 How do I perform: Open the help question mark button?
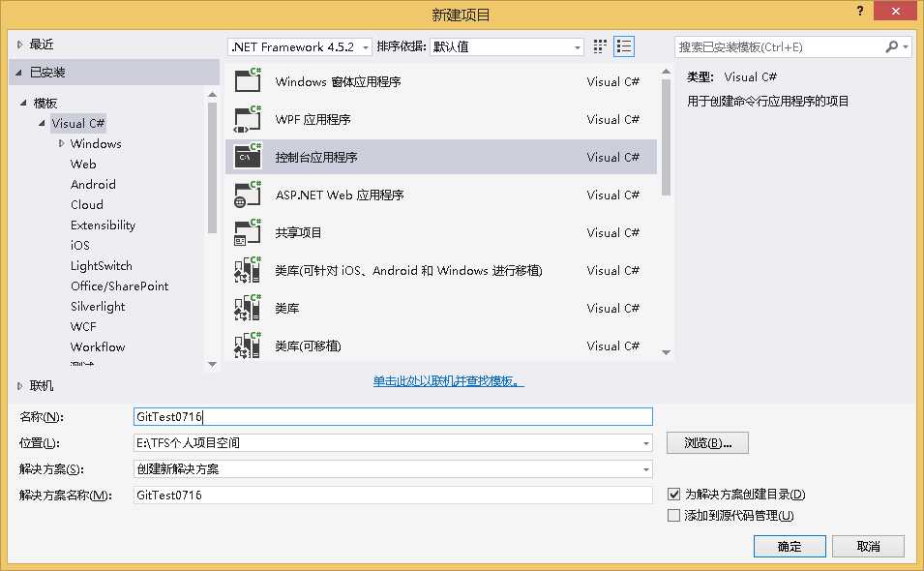click(860, 11)
